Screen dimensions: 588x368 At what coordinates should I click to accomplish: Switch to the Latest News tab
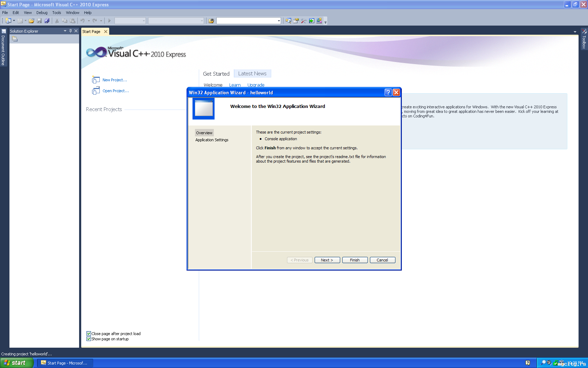(x=252, y=74)
